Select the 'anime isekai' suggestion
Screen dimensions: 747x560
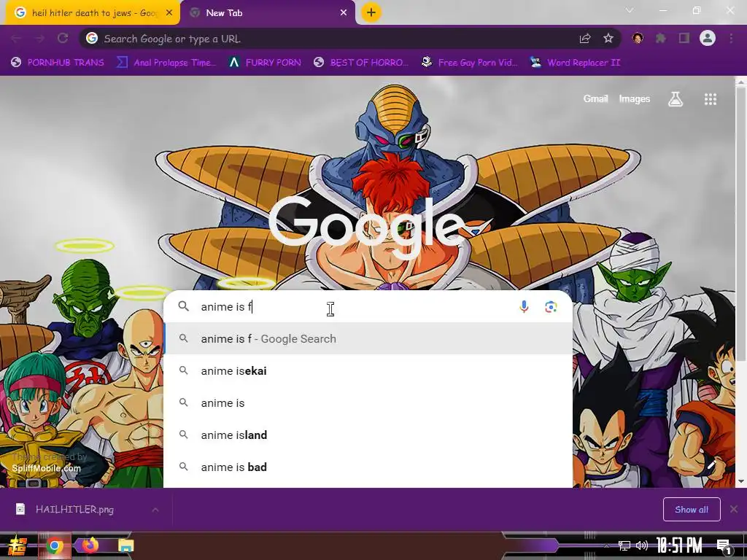click(368, 370)
